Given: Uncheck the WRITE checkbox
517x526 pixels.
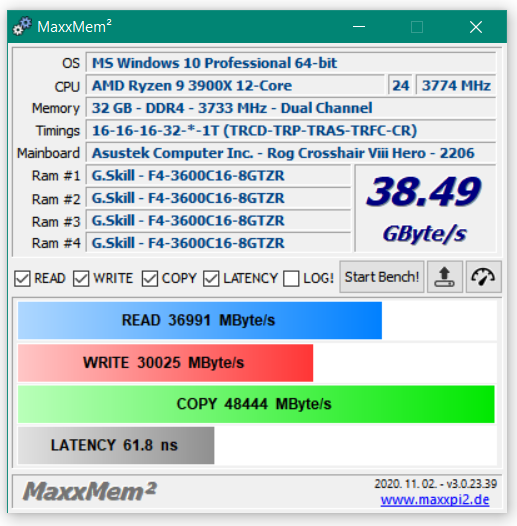Looking at the screenshot, I should [x=81, y=278].
